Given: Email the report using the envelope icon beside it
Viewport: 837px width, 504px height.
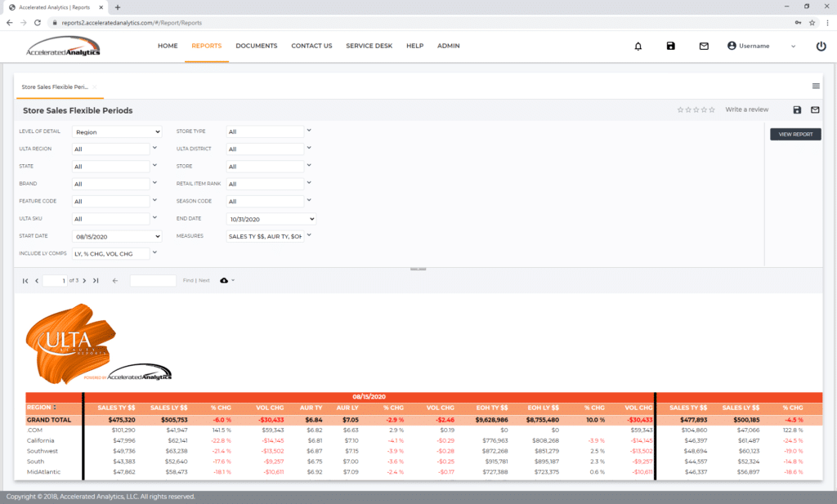Looking at the screenshot, I should pyautogui.click(x=817, y=109).
